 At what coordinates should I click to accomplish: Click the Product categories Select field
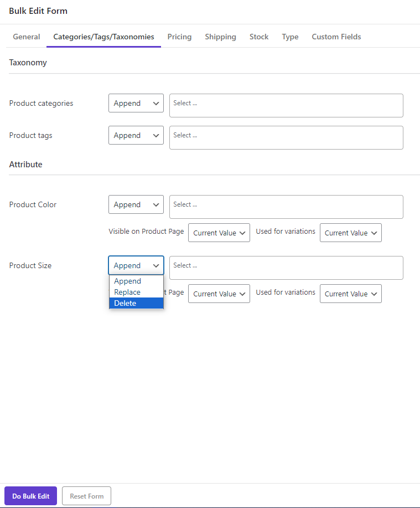point(286,106)
